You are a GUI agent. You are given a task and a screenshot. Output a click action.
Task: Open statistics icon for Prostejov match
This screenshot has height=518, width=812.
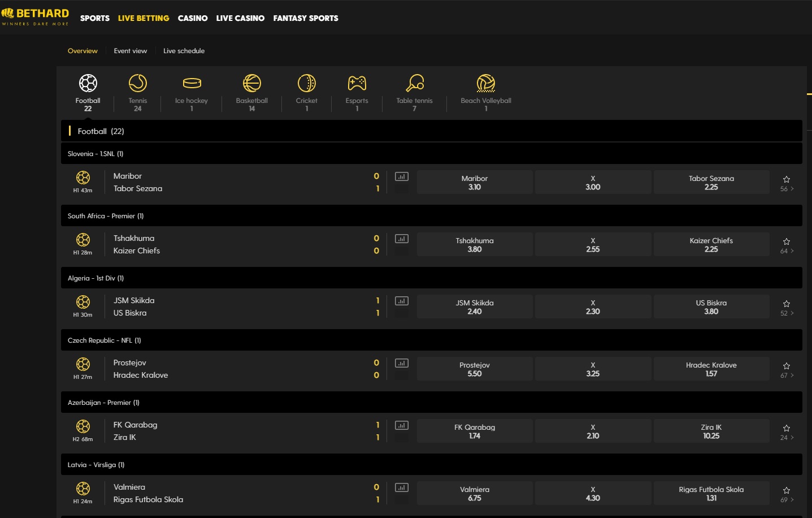coord(402,363)
